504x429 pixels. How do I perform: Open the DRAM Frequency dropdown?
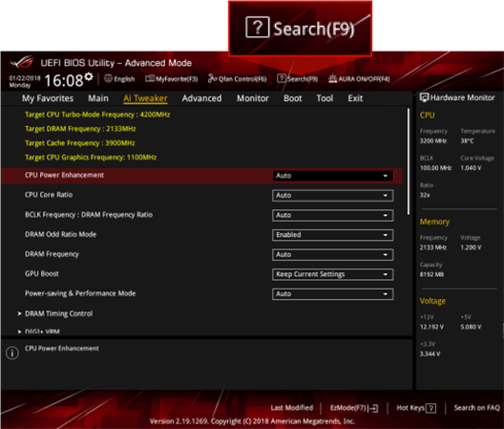[333, 254]
